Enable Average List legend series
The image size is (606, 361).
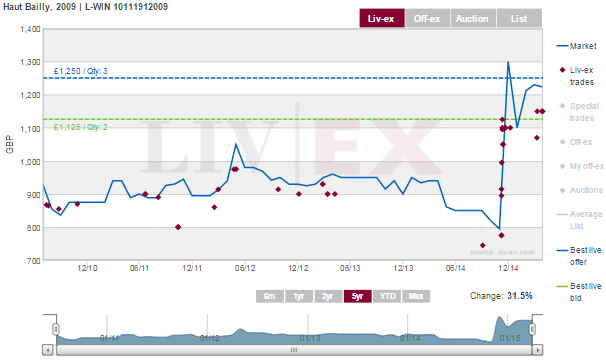pyautogui.click(x=579, y=220)
